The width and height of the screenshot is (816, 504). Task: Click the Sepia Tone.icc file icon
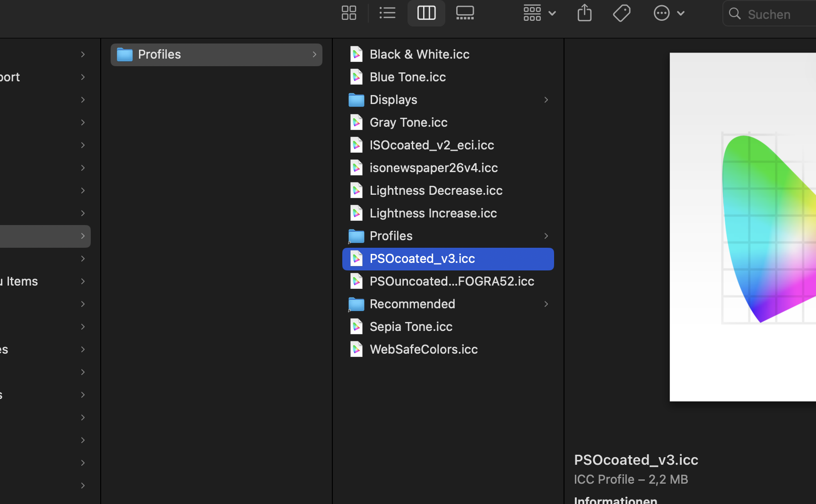pyautogui.click(x=356, y=327)
